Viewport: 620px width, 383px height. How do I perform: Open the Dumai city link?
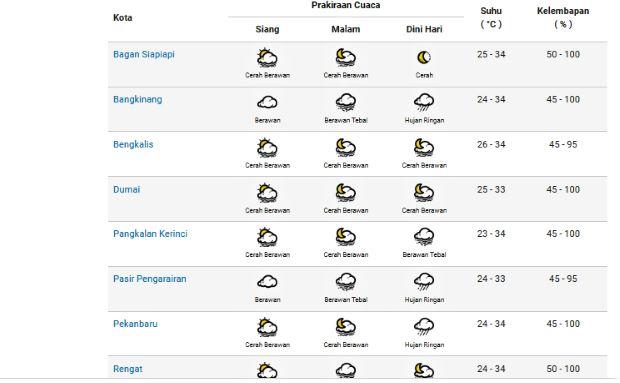tap(127, 190)
